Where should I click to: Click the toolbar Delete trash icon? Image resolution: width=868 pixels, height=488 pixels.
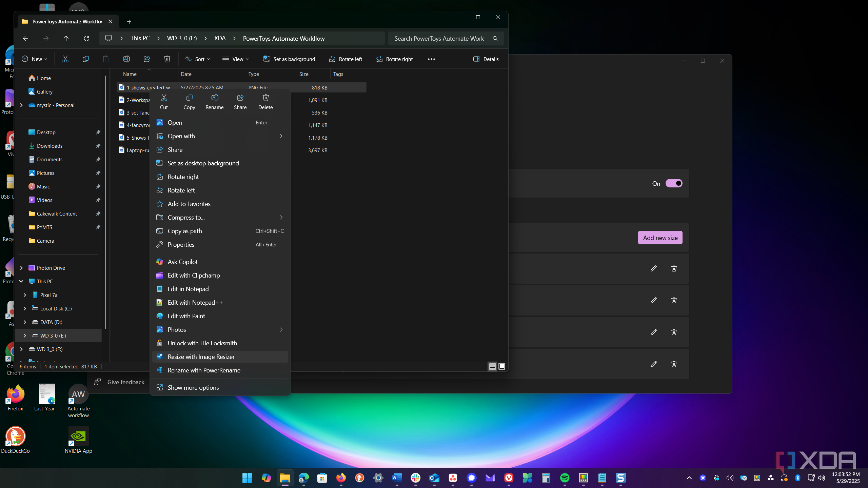point(167,59)
